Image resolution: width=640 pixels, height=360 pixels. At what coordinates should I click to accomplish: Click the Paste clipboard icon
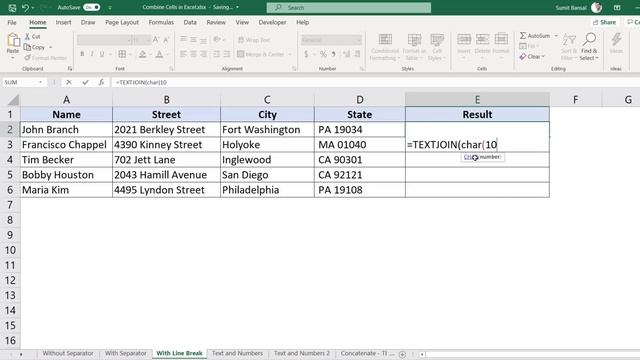[13, 41]
